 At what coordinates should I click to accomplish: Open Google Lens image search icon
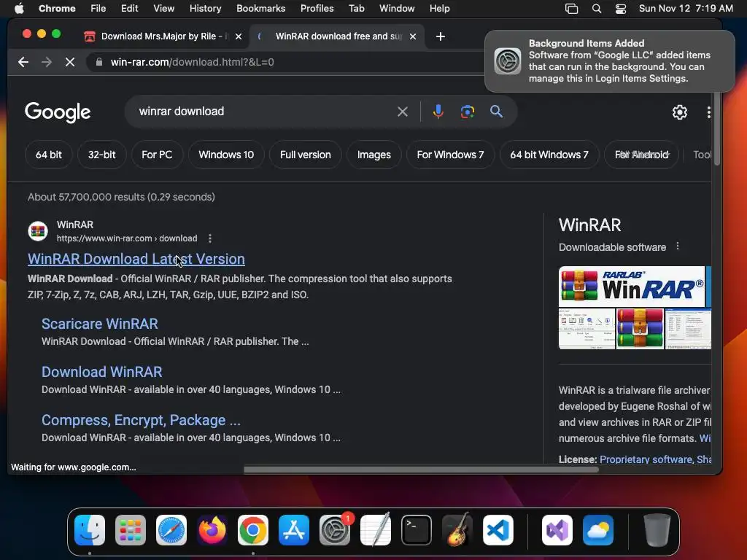click(468, 112)
